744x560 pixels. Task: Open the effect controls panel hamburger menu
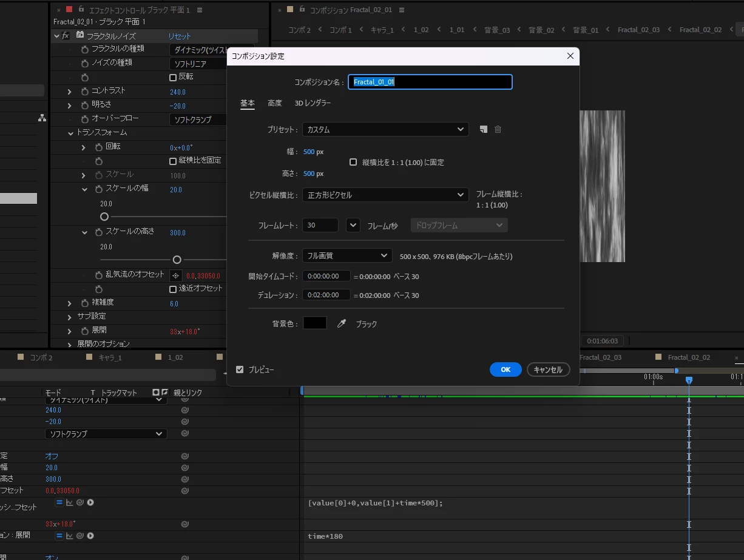(200, 10)
